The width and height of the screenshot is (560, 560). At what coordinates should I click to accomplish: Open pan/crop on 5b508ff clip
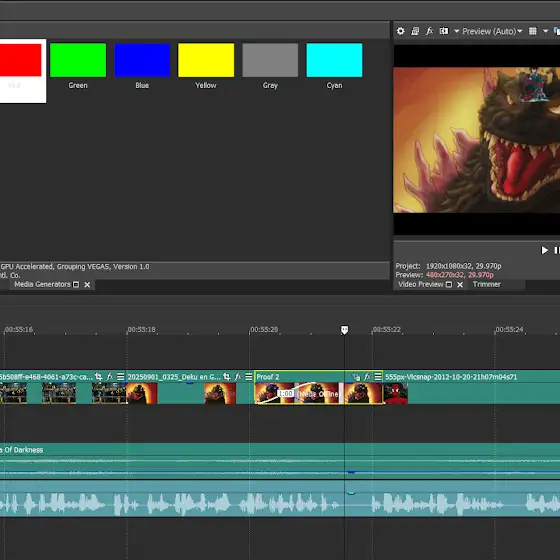pyautogui.click(x=99, y=376)
